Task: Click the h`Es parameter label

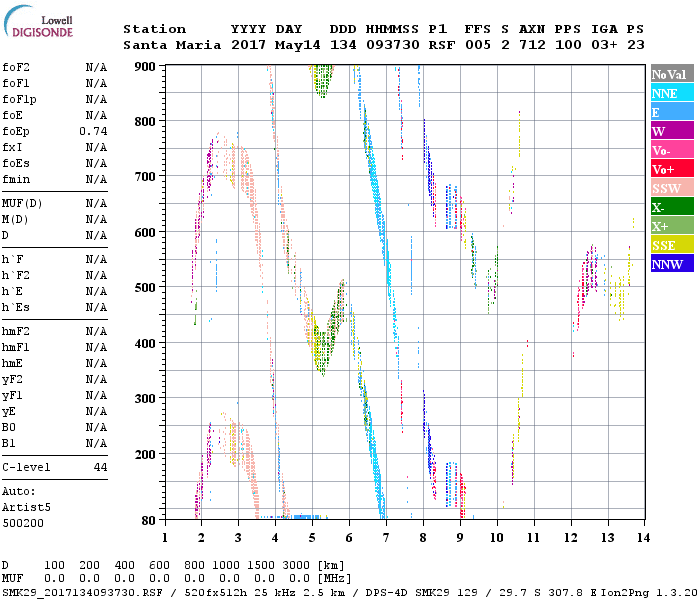Action: coord(16,308)
